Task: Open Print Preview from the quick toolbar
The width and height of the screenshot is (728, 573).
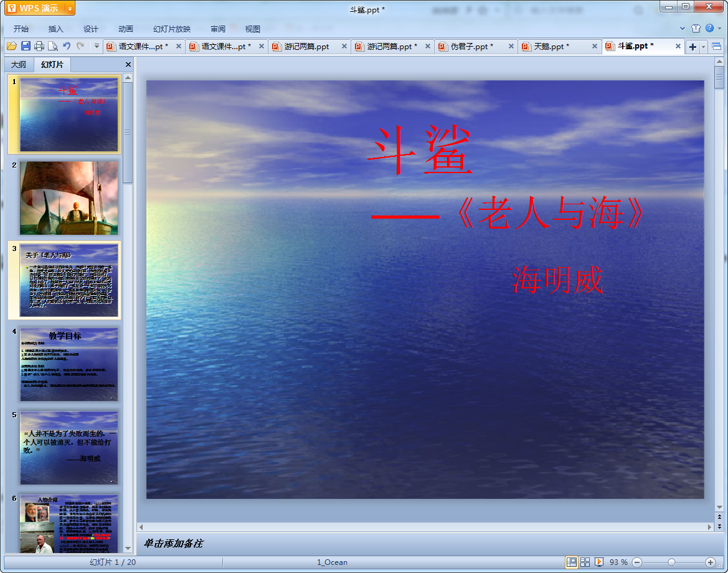Action: tap(53, 46)
